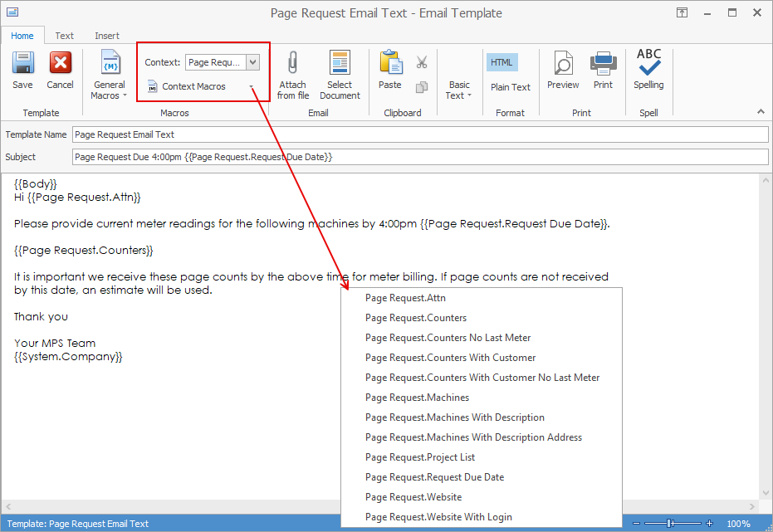
Task: Open the General Macros menu
Action: click(109, 75)
